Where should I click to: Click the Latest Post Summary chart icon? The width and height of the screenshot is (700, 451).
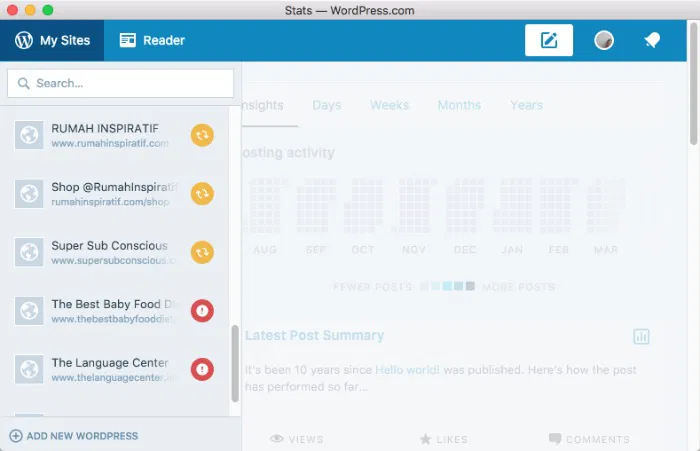[x=642, y=336]
